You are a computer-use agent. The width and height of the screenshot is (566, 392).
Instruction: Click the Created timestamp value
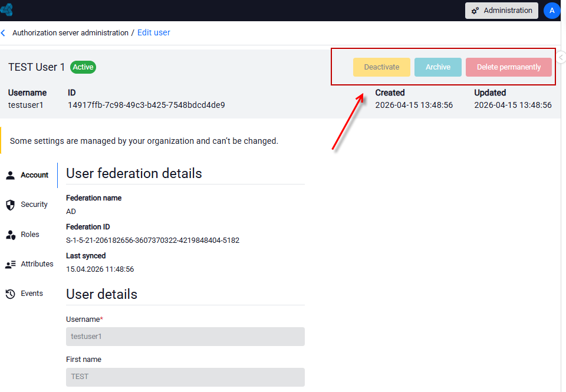pyautogui.click(x=414, y=105)
